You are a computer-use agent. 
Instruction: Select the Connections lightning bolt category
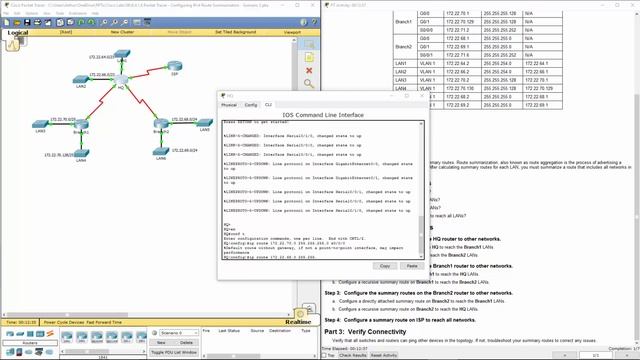[x=50, y=334]
